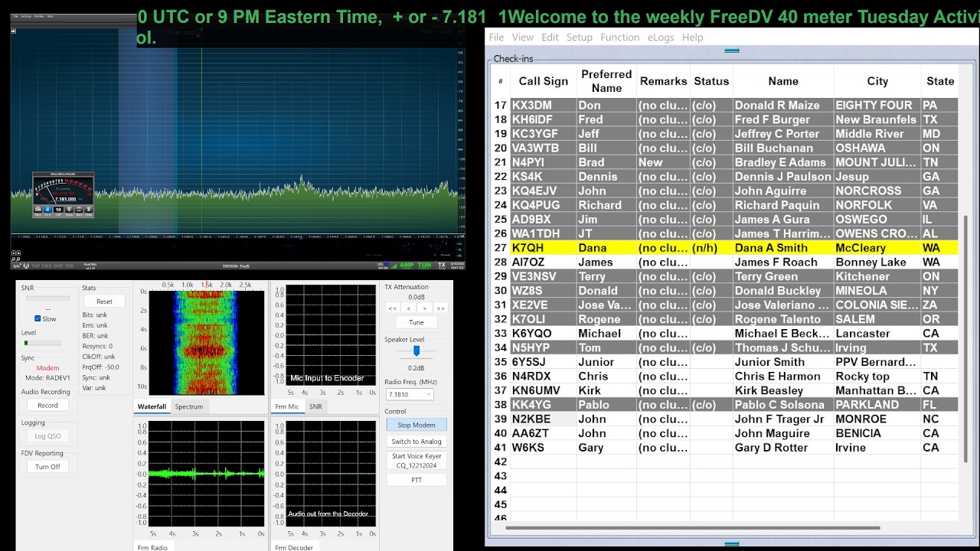This screenshot has height=551, width=980.
Task: Click the underscore Dark button on S-meter widget
Action: click(79, 209)
